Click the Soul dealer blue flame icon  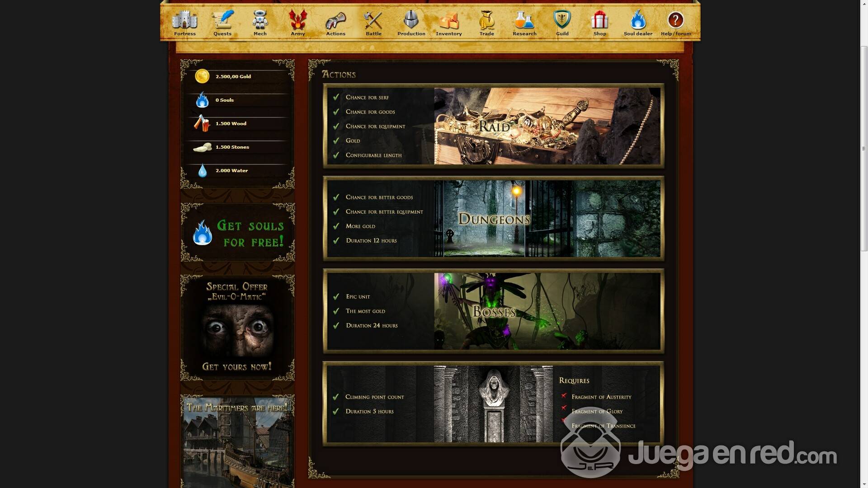[638, 21]
